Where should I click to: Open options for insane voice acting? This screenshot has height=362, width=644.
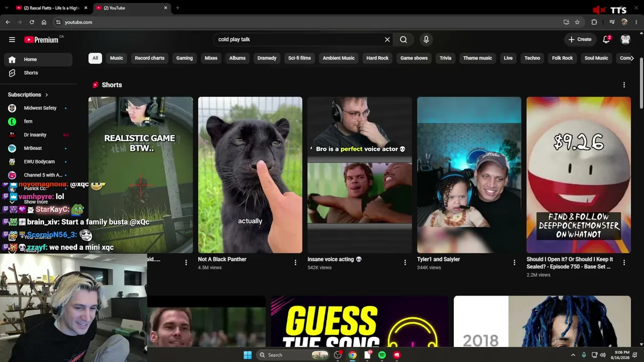[x=405, y=262]
